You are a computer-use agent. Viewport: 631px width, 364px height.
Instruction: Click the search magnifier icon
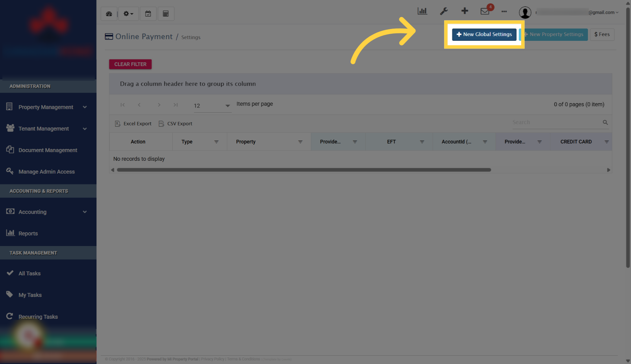point(605,122)
